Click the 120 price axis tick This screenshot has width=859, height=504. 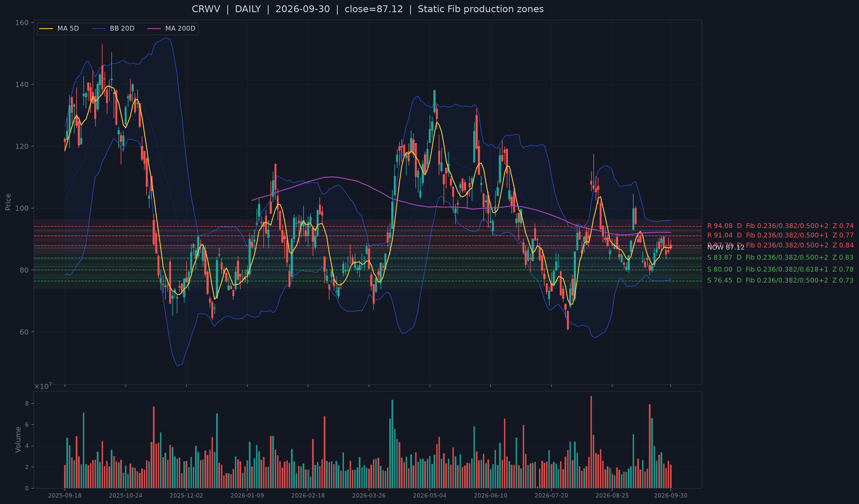coord(22,146)
